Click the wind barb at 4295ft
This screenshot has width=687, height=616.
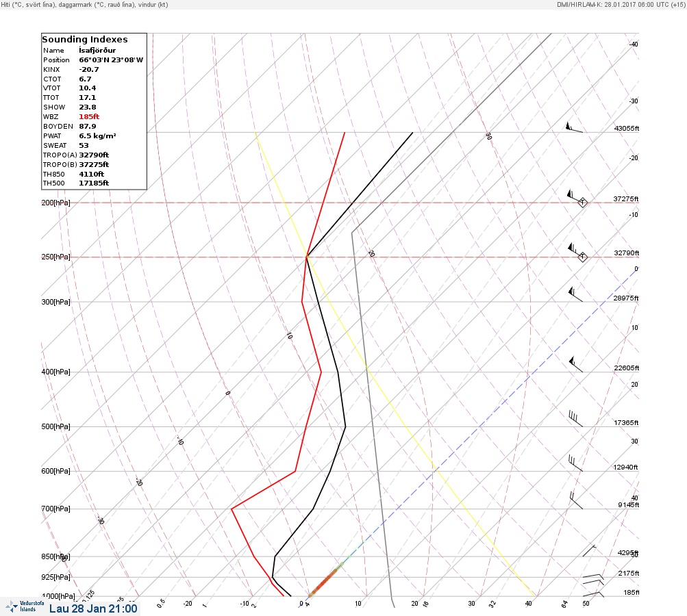(x=590, y=551)
